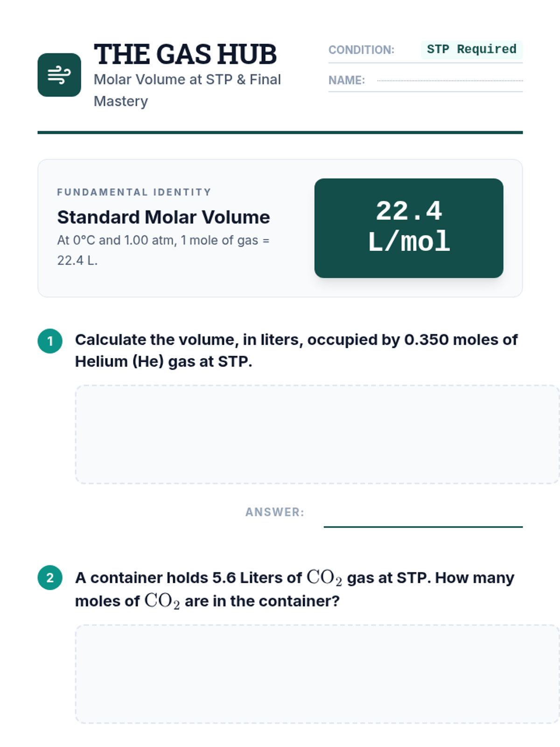Click THE GAS HUB title
560x747 pixels.
185,54
